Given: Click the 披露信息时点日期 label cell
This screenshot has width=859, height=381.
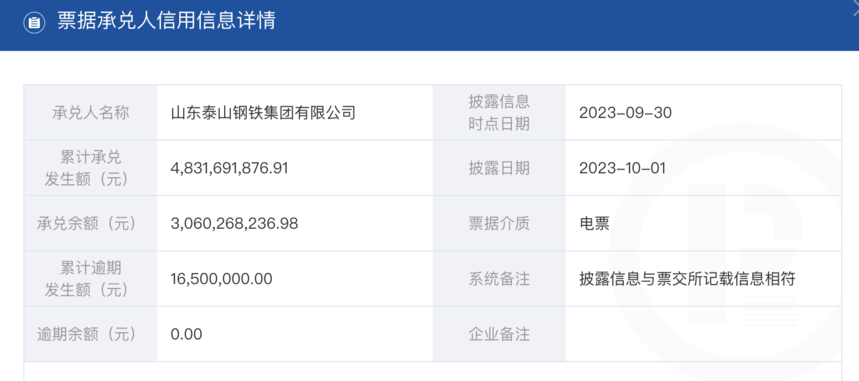Looking at the screenshot, I should click(x=499, y=112).
